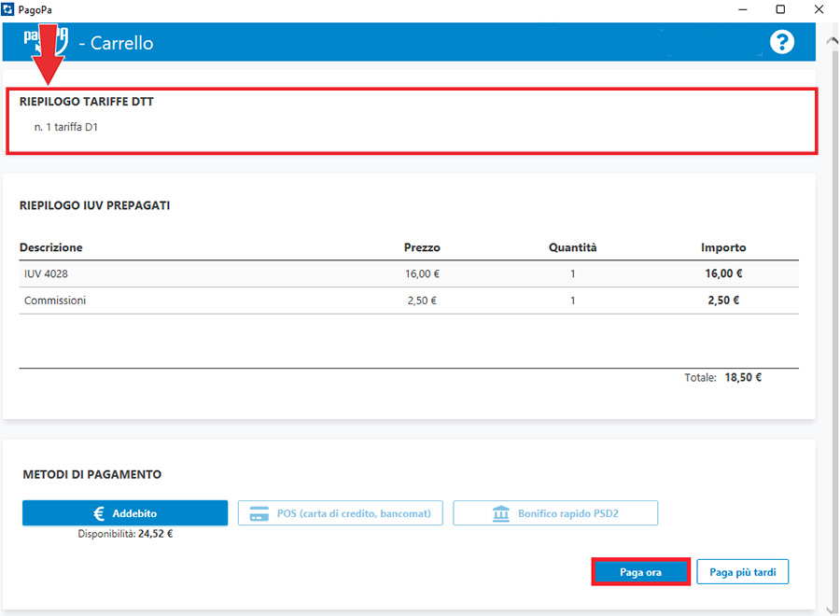Click the PagoPa app icon in title bar
The width and height of the screenshot is (840, 616).
8,9
